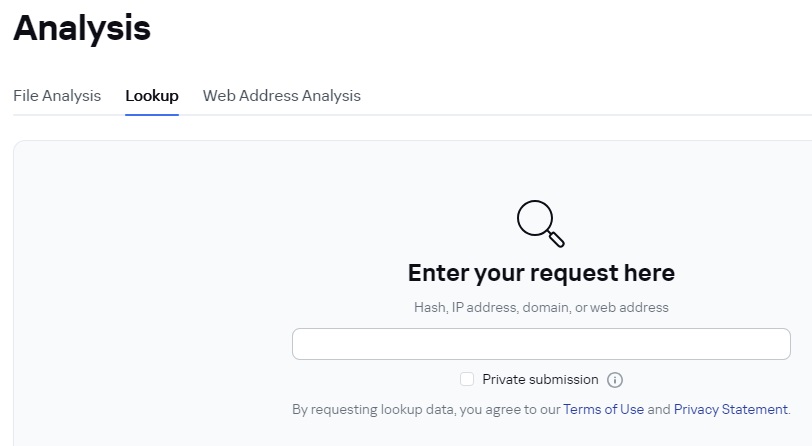Enable the Private submission checkbox
The width and height of the screenshot is (812, 446).
pyautogui.click(x=467, y=379)
